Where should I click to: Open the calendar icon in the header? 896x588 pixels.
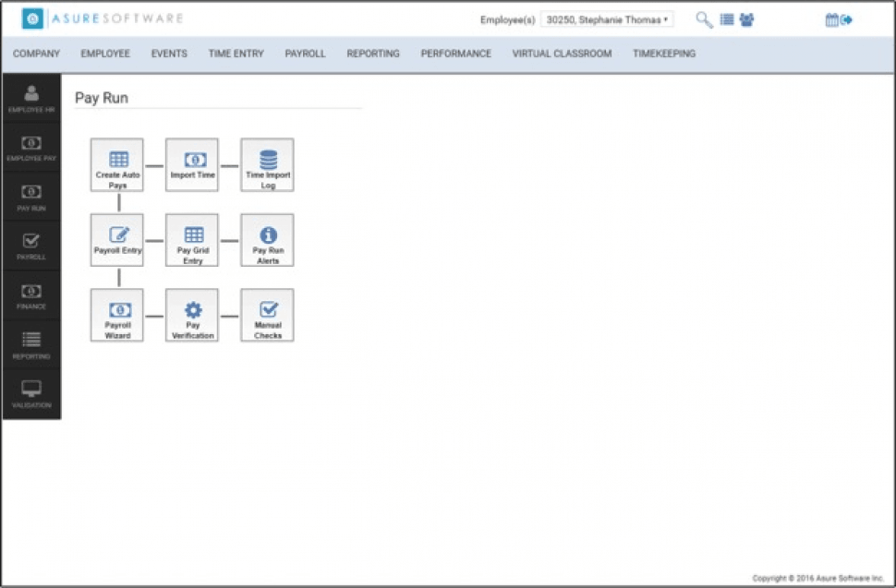[x=830, y=18]
